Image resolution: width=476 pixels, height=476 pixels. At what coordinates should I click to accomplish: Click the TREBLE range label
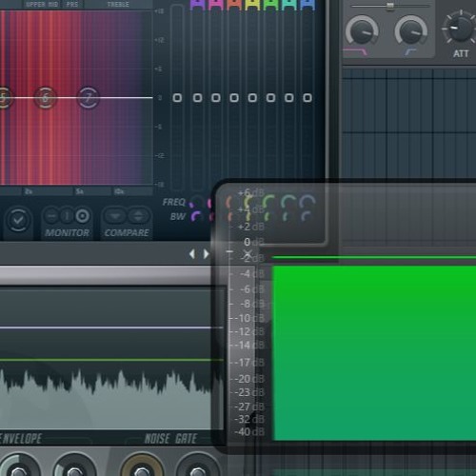(x=118, y=5)
